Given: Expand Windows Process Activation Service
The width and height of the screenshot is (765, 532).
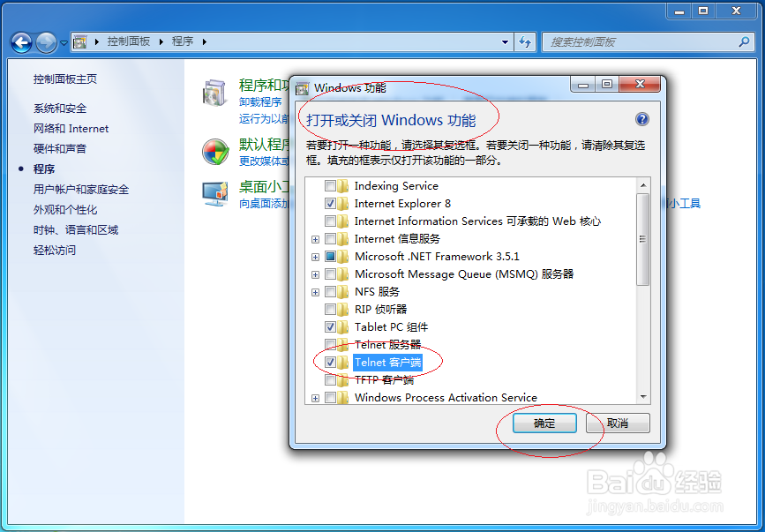Looking at the screenshot, I should click(316, 397).
